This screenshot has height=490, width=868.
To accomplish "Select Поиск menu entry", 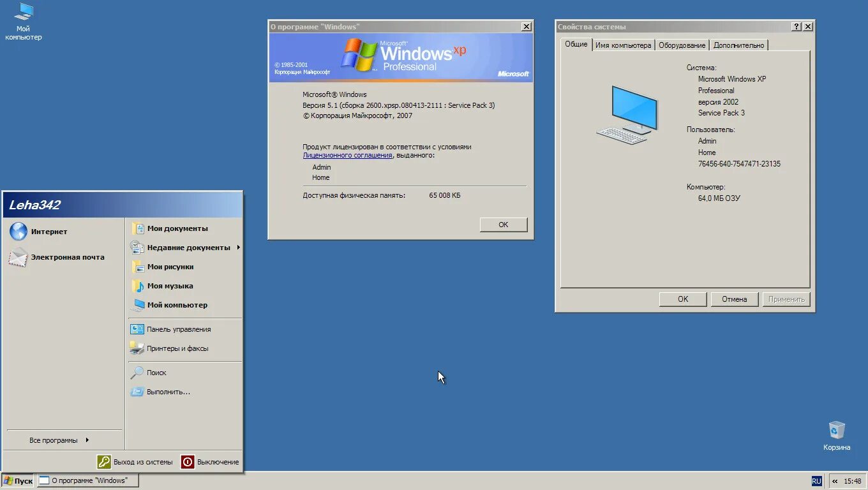I will [x=184, y=373].
